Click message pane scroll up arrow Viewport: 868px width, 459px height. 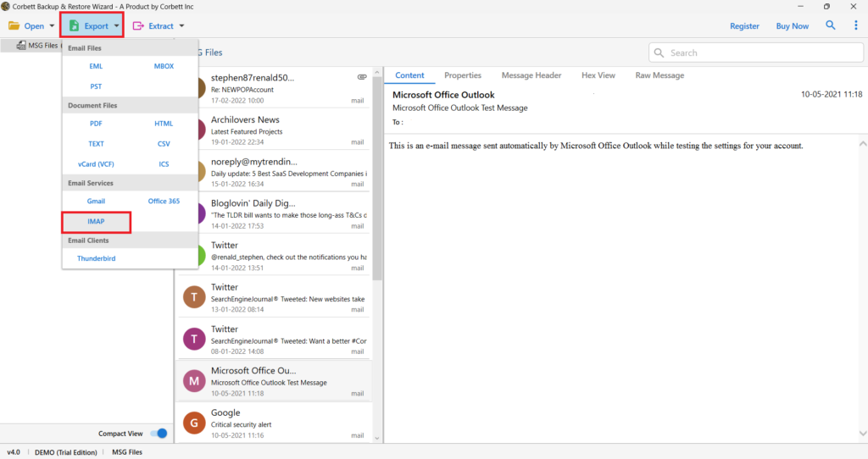(862, 144)
